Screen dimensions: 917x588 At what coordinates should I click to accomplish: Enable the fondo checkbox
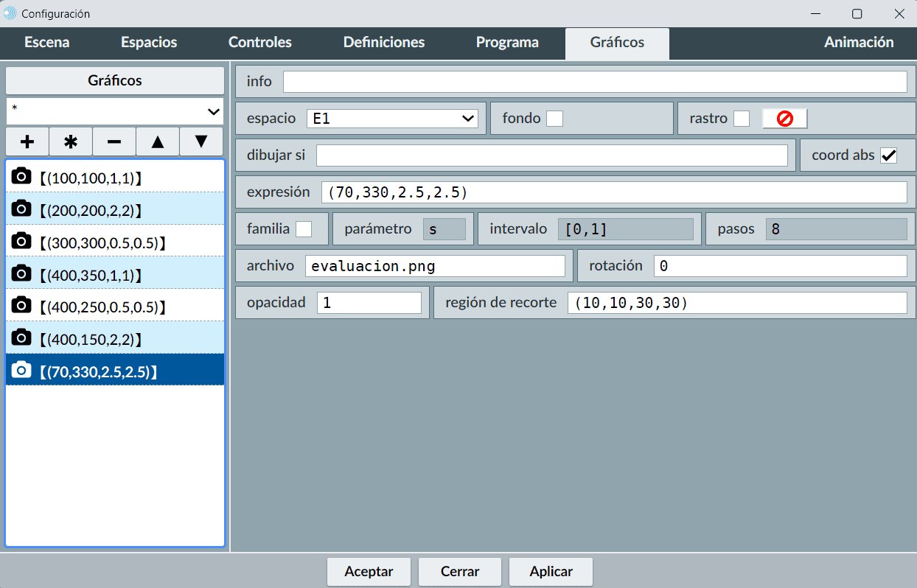point(554,119)
